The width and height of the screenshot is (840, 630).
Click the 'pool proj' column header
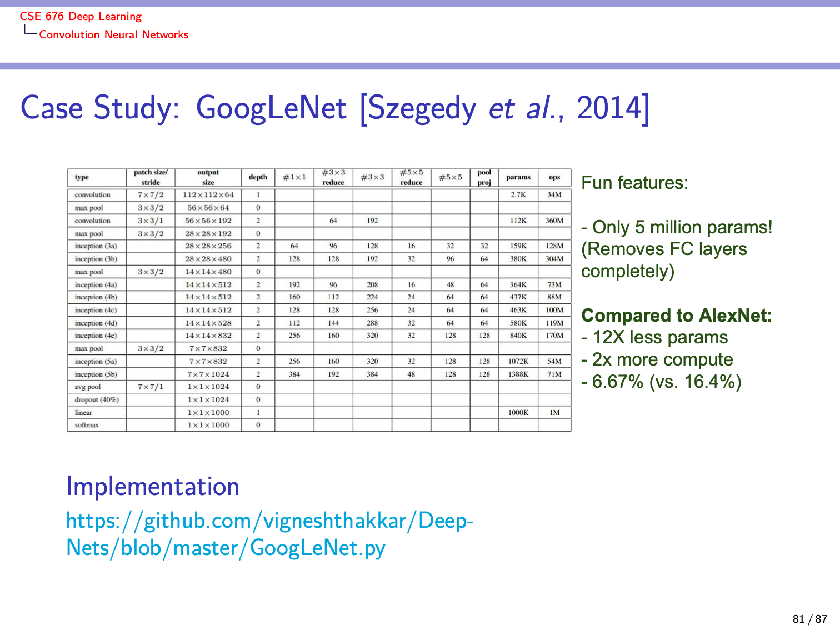pyautogui.click(x=484, y=177)
